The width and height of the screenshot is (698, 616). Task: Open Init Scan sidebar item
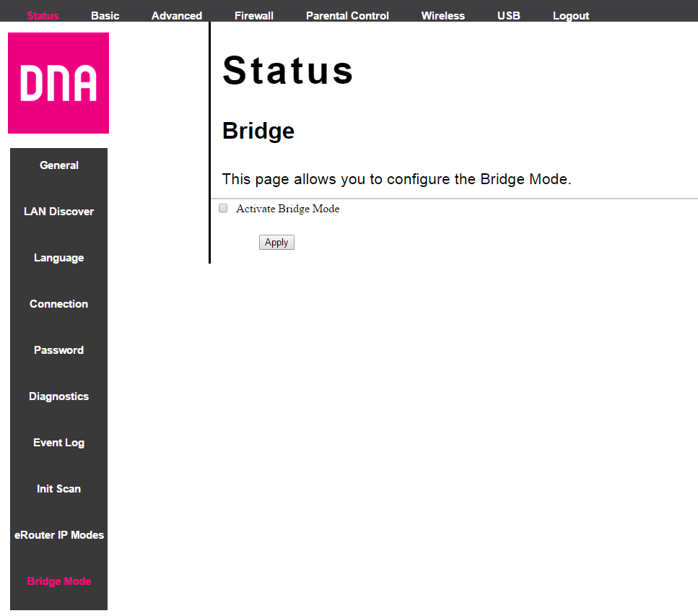(59, 489)
